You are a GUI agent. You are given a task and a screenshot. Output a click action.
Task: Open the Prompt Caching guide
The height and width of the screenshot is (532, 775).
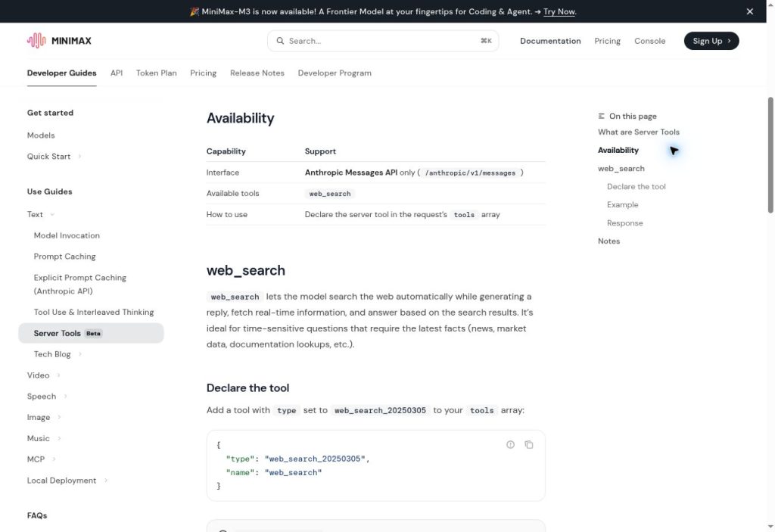click(x=65, y=257)
